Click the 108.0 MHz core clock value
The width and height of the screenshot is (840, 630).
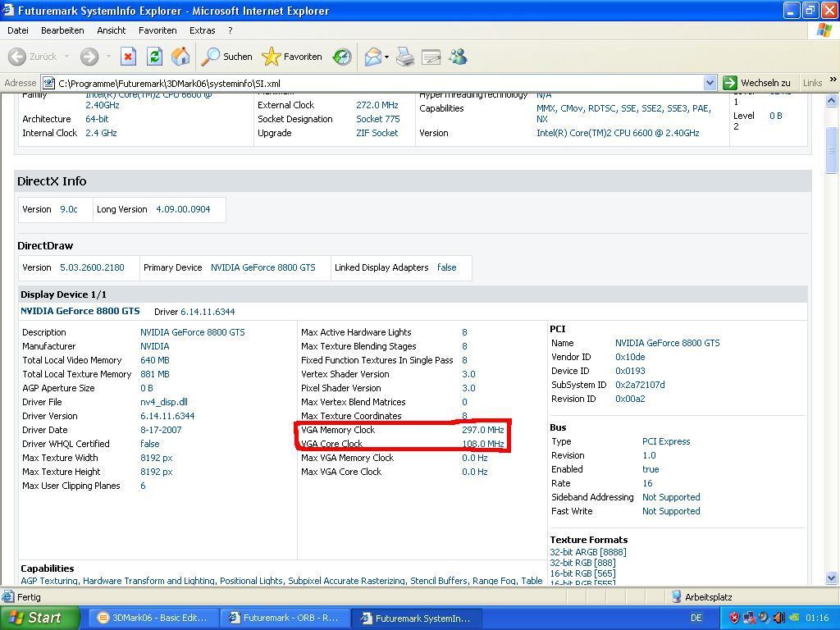click(482, 444)
